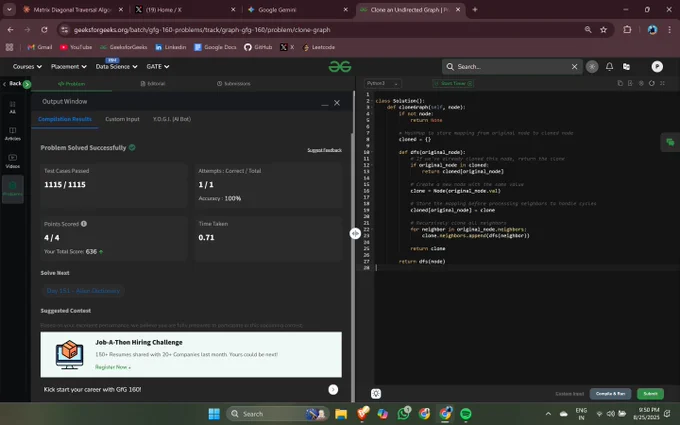The height and width of the screenshot is (425, 680).
Task: Open the Compilation Results tab
Action: pyautogui.click(x=65, y=119)
